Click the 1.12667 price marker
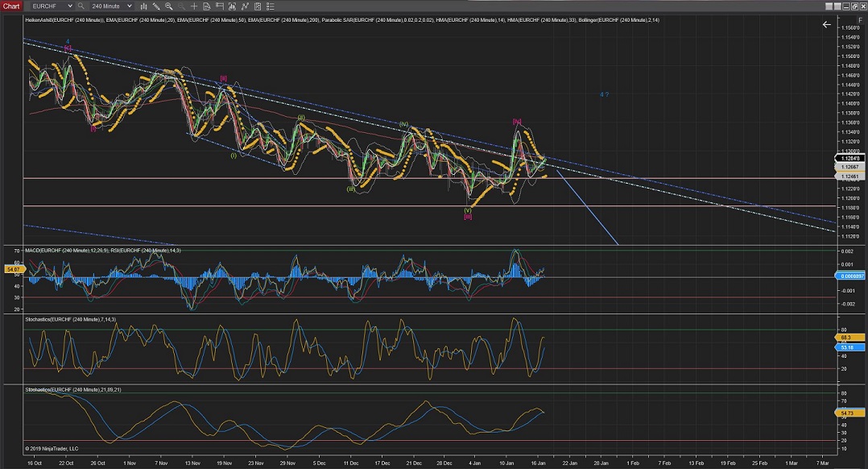The width and height of the screenshot is (868, 469). tap(849, 167)
